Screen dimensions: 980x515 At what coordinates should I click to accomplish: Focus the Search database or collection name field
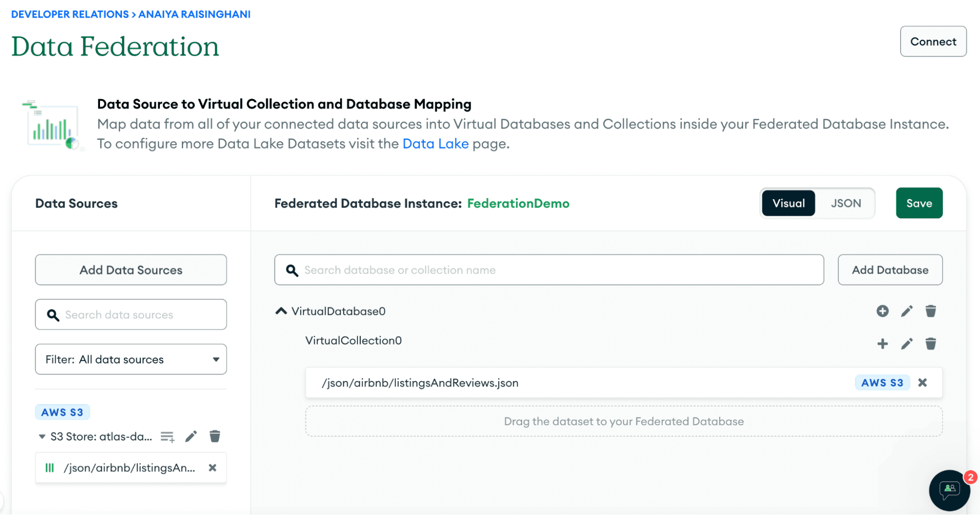(549, 270)
